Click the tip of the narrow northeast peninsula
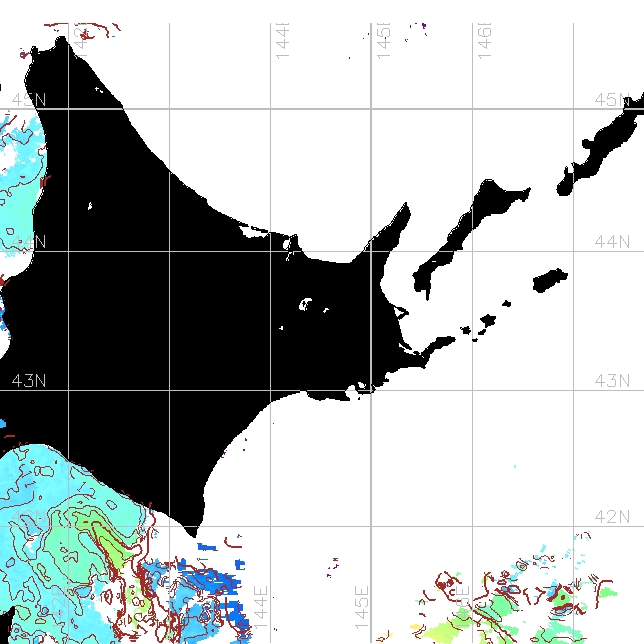 (x=406, y=207)
